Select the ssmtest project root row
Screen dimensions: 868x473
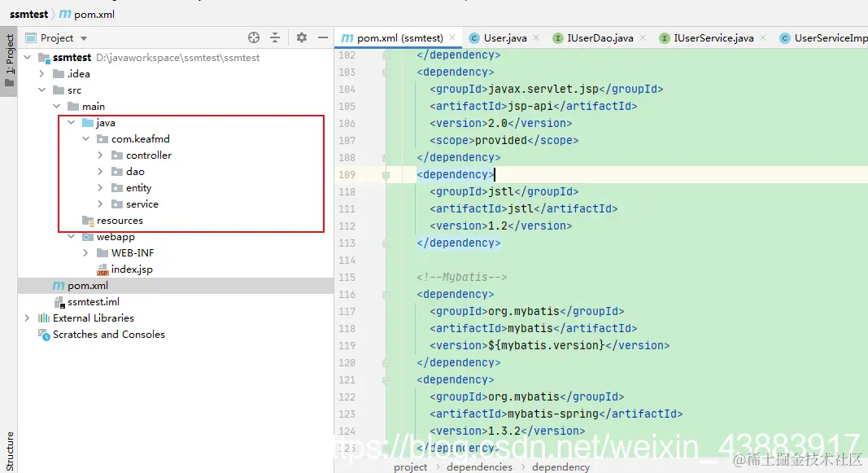(176, 57)
